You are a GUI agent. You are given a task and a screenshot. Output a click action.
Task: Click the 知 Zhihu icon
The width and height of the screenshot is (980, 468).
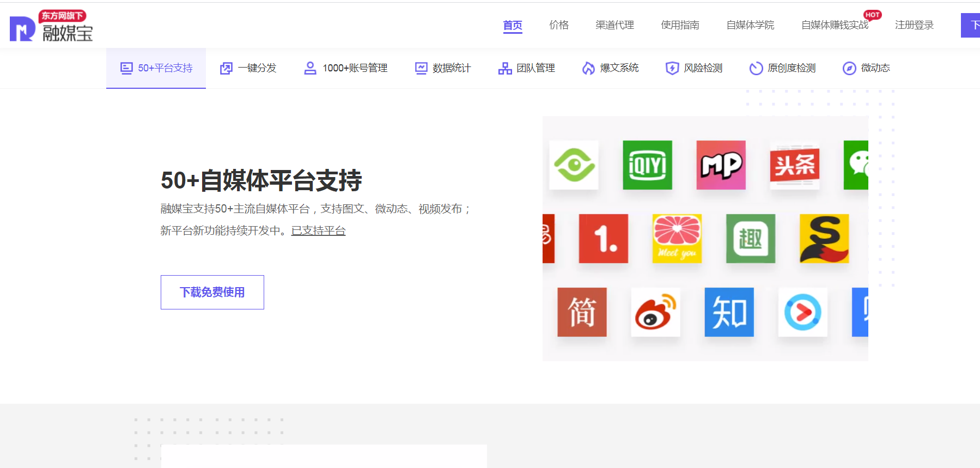(x=729, y=312)
